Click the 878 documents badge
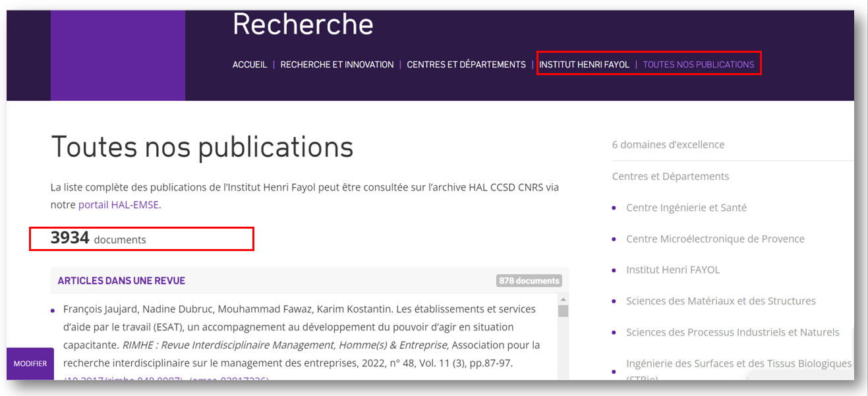 529,281
